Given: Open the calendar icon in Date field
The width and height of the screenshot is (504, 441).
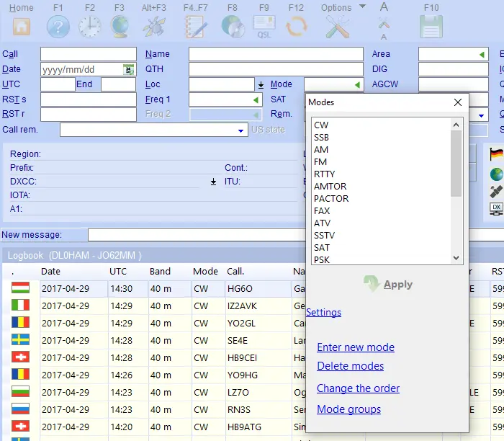Looking at the screenshot, I should click(129, 69).
